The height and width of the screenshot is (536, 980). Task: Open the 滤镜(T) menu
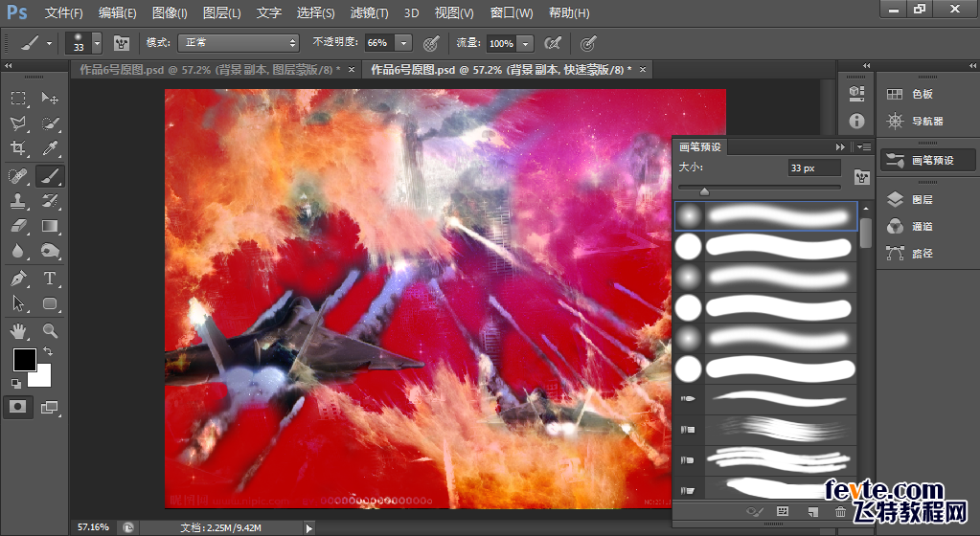pos(370,12)
